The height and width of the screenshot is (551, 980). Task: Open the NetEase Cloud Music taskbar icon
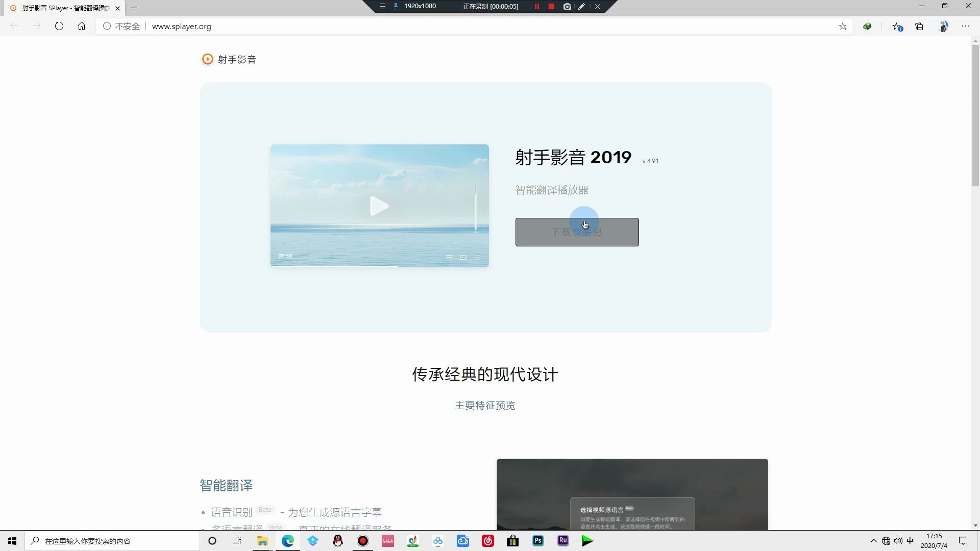coord(488,541)
